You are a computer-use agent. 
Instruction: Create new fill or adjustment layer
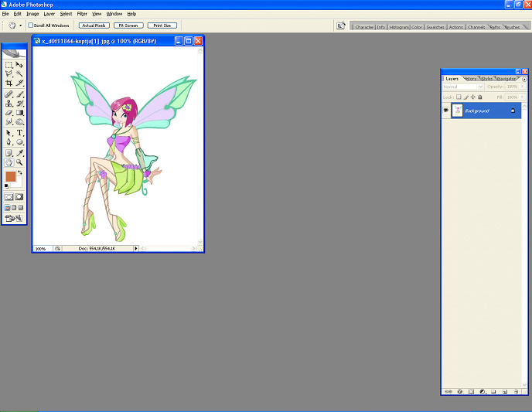click(x=483, y=392)
